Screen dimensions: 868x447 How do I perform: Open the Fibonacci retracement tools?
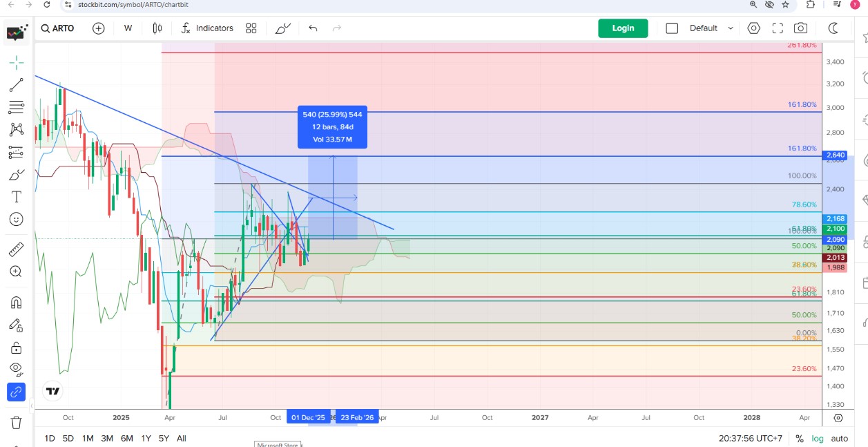[x=17, y=107]
